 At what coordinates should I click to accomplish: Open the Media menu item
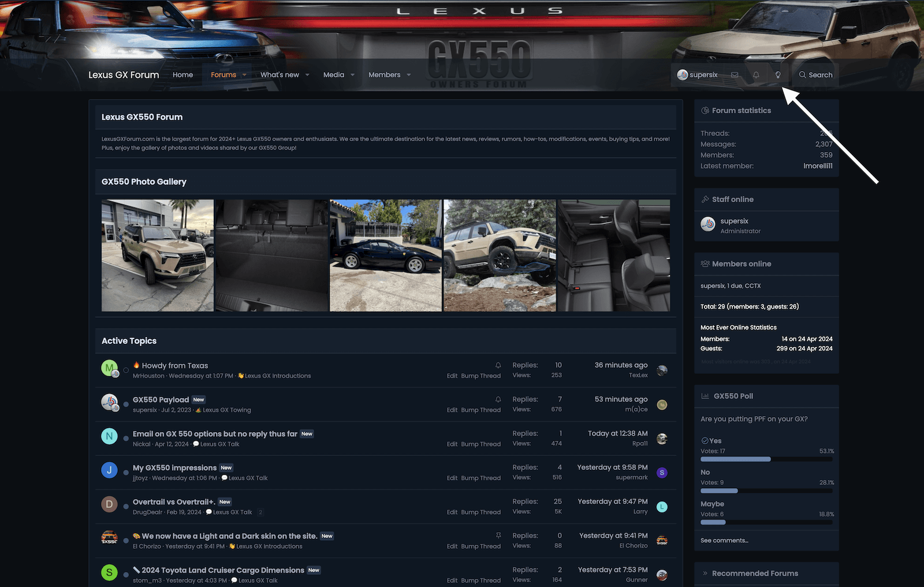pyautogui.click(x=333, y=75)
